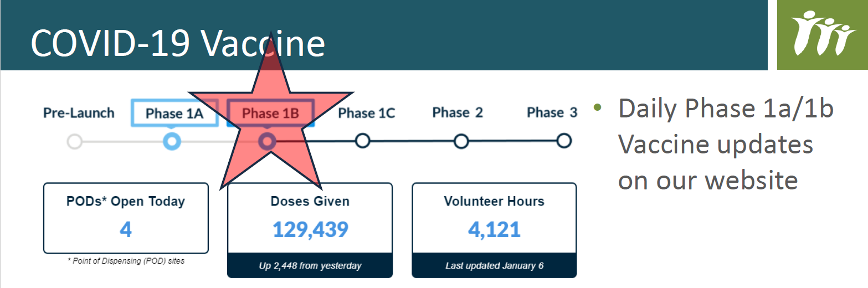The width and height of the screenshot is (868, 288).
Task: Click the Up 2,448 from yesterday footer
Action: coord(310,266)
